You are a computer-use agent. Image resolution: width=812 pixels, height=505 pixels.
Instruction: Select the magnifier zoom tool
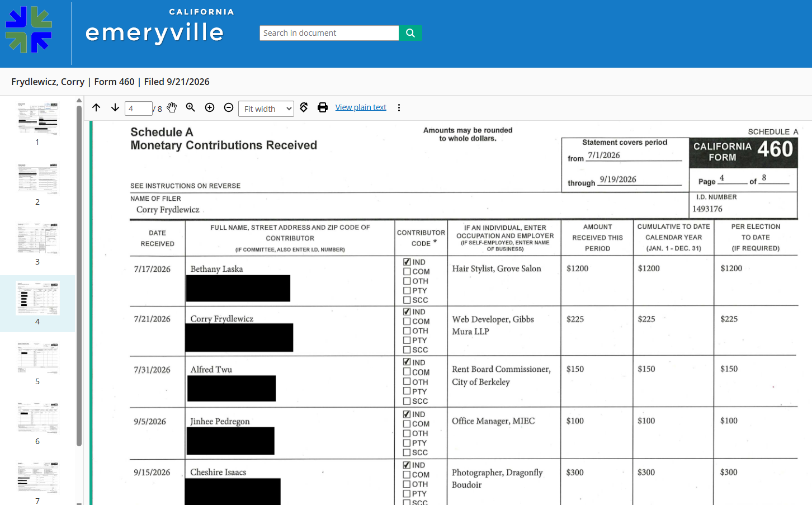pyautogui.click(x=191, y=107)
